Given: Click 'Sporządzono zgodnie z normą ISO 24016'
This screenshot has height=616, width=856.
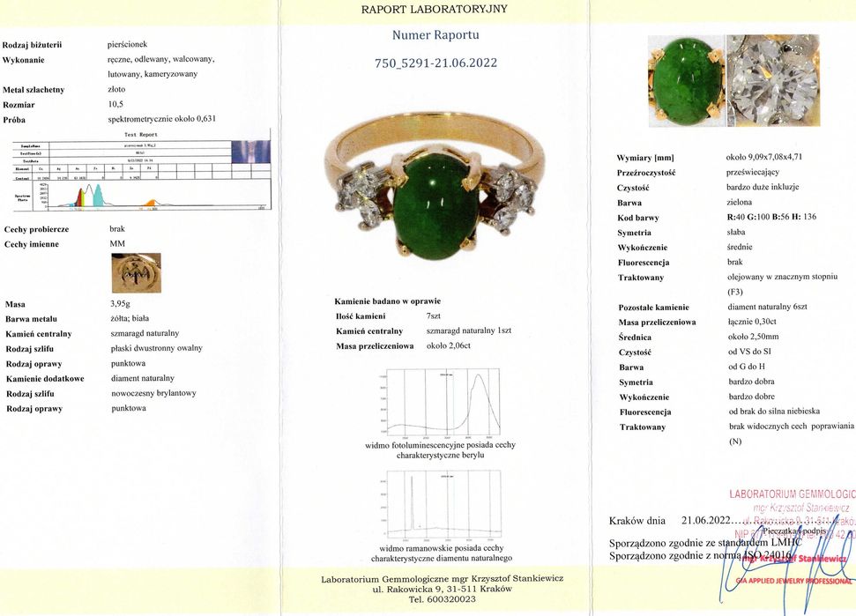Looking at the screenshot, I should (x=700, y=556).
